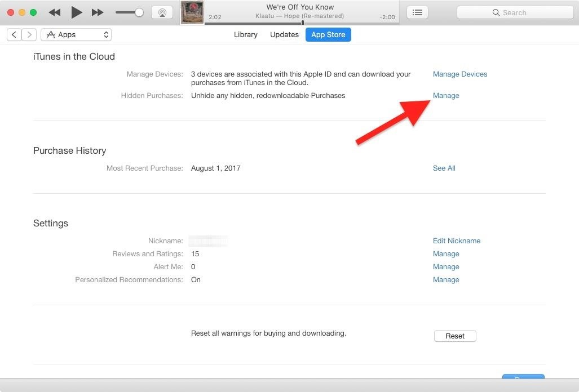This screenshot has width=579, height=392.
Task: Click the album artwork for We're Off You Know
Action: click(x=192, y=12)
